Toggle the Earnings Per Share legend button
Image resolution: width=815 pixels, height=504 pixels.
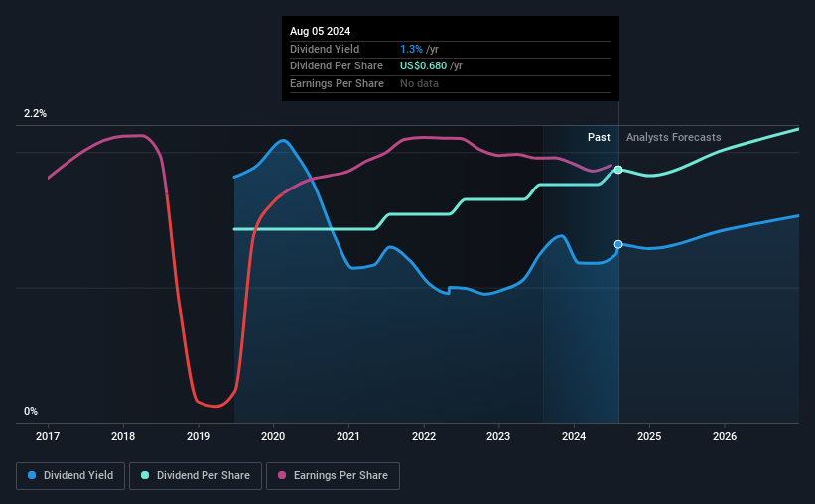pos(333,476)
